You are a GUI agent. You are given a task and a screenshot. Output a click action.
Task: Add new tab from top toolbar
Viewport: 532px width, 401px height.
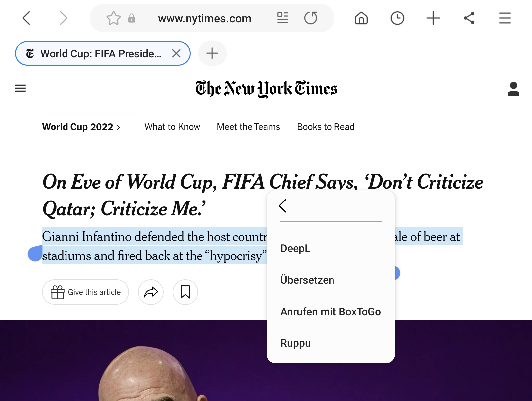[433, 18]
